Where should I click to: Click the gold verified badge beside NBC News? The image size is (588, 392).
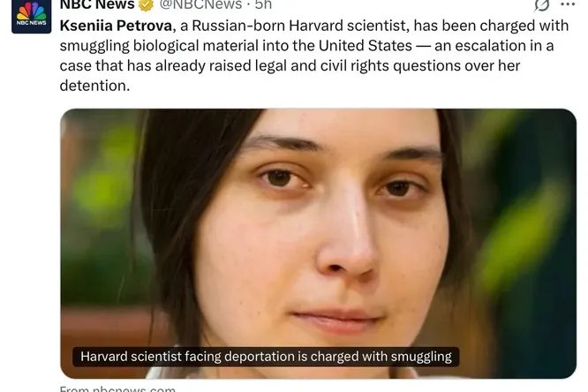pos(146,5)
